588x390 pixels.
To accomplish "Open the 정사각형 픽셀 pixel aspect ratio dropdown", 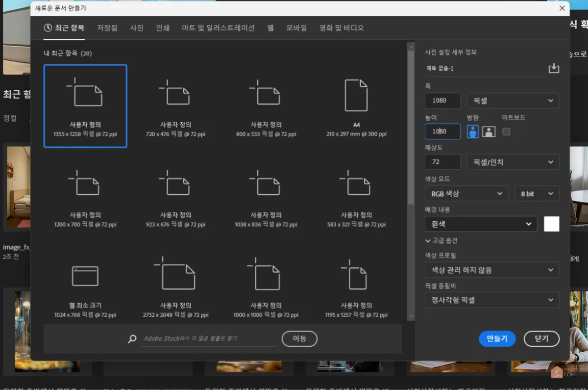I will click(x=492, y=300).
